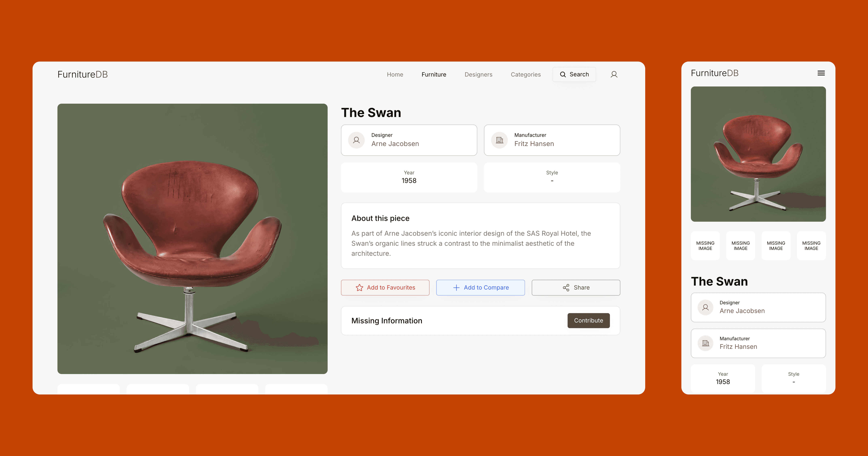Image resolution: width=868 pixels, height=456 pixels.
Task: Click the plus icon on Add to Compare
Action: pos(456,287)
